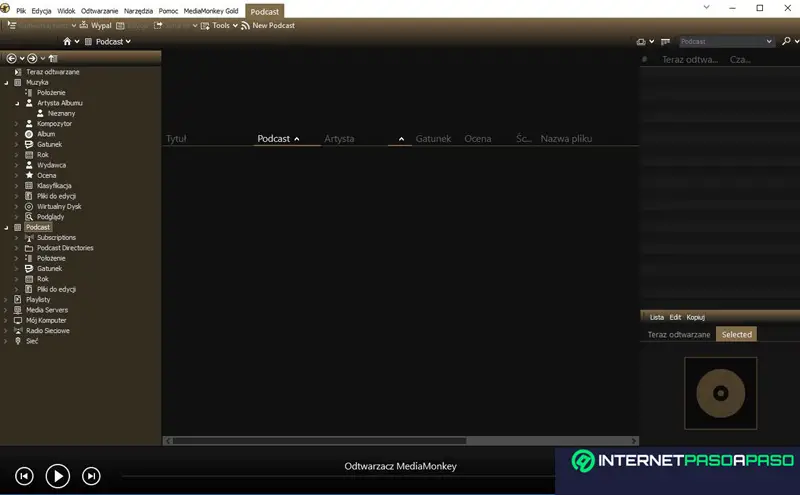Click the Album disc icon in tree
This screenshot has width=800, height=495.
(29, 134)
